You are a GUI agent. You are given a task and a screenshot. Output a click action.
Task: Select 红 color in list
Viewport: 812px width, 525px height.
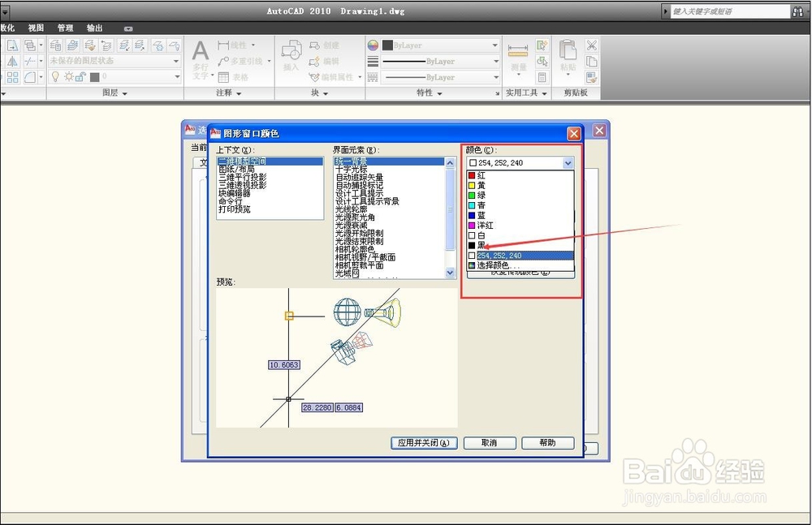[x=520, y=175]
